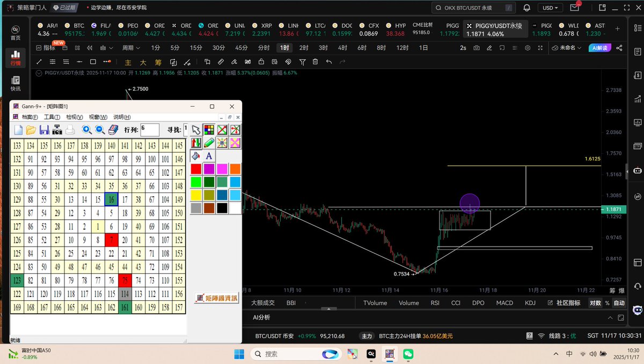The image size is (644, 364).
Task: Save the Gann-9+ matrix with the floppy icon
Action: point(44,130)
